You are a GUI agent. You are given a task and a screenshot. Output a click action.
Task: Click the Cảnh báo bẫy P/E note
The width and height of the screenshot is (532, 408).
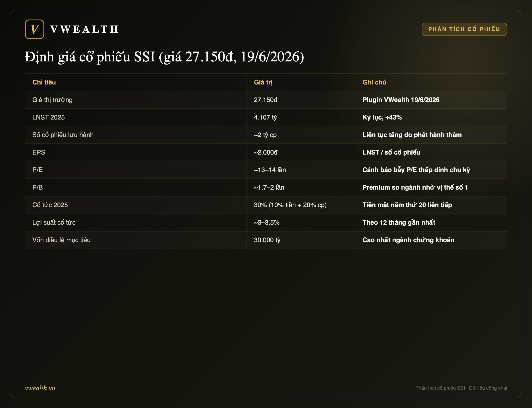click(x=416, y=170)
